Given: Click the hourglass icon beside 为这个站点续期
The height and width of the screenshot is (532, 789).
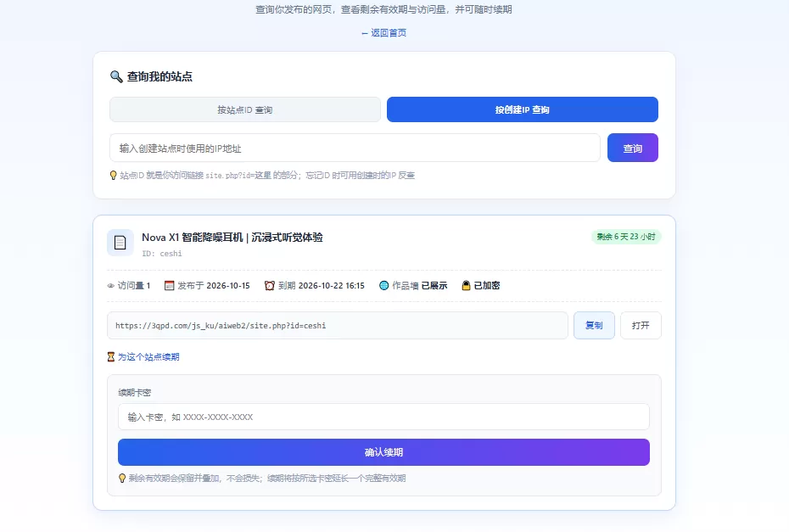Looking at the screenshot, I should pyautogui.click(x=111, y=357).
